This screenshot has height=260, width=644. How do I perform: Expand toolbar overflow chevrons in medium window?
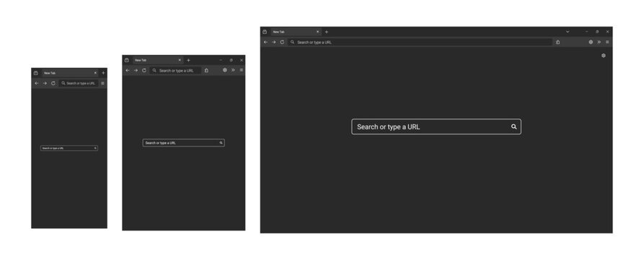233,70
